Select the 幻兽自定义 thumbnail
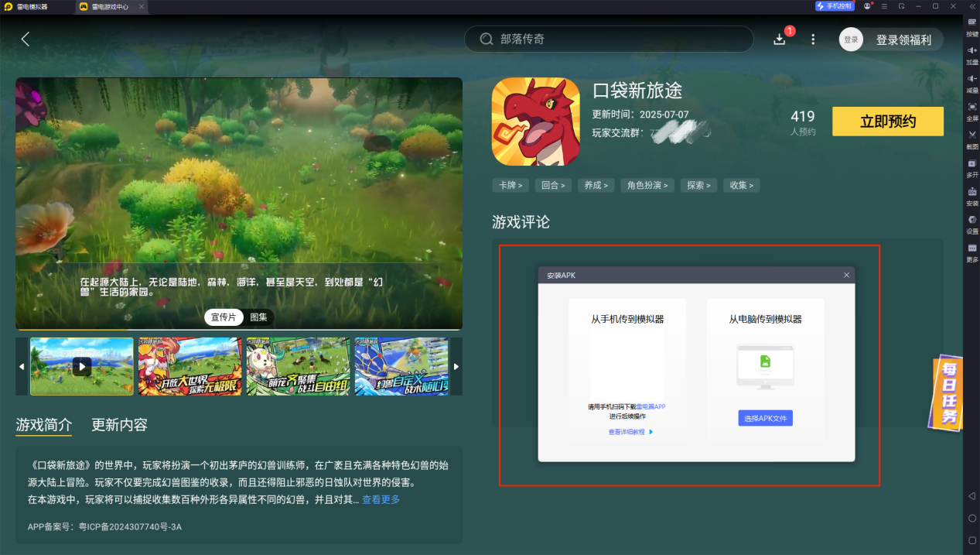This screenshot has height=555, width=980. click(x=401, y=366)
